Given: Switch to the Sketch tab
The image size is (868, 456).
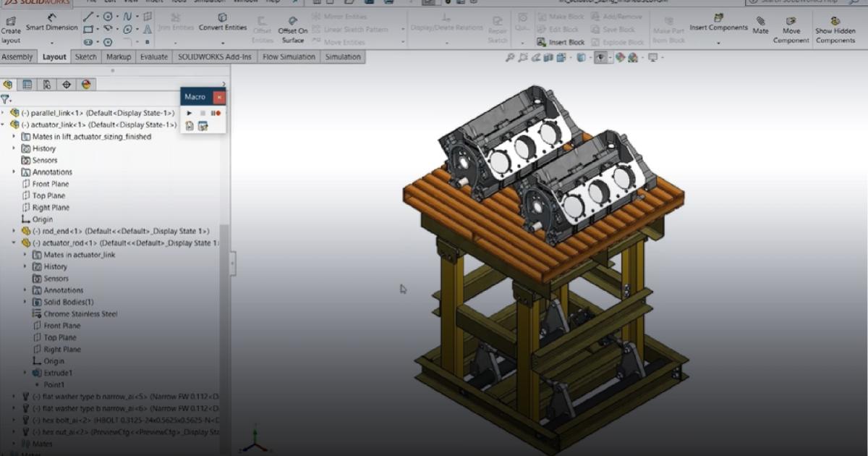Looking at the screenshot, I should click(86, 57).
